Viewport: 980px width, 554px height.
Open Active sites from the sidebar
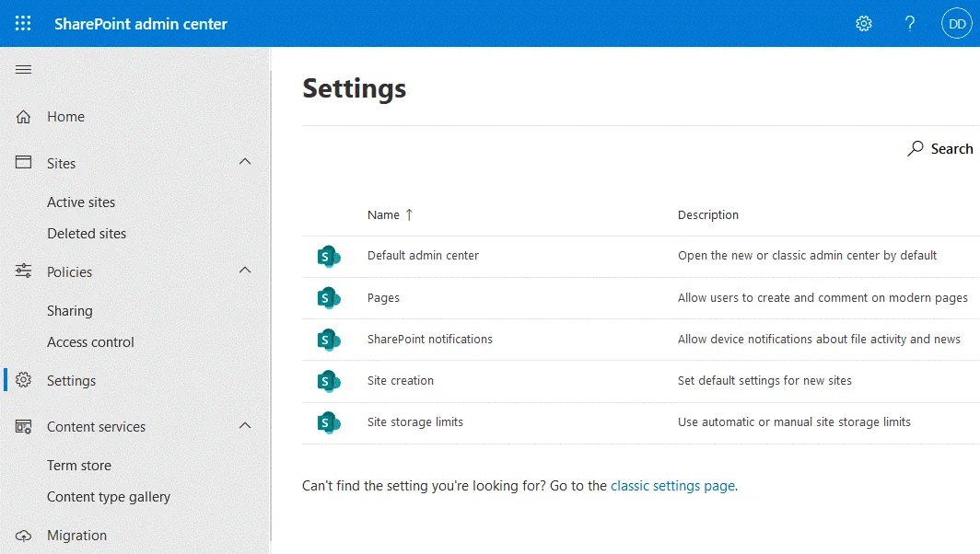click(x=81, y=202)
